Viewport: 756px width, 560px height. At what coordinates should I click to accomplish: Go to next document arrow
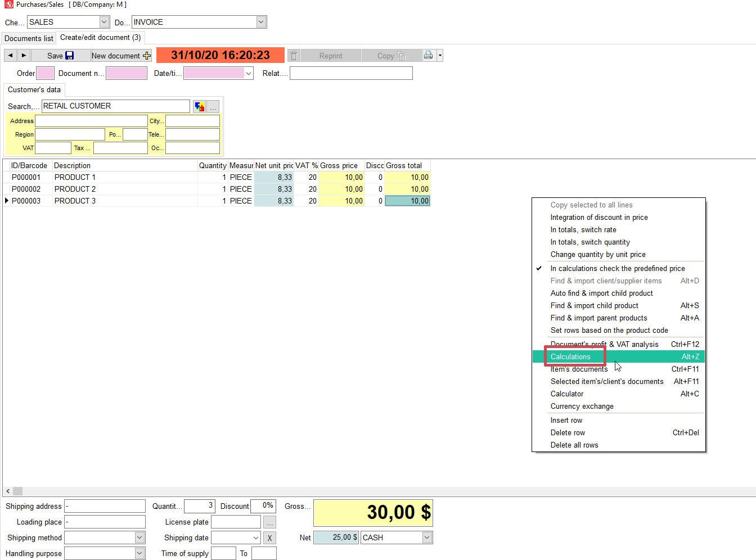(x=24, y=55)
